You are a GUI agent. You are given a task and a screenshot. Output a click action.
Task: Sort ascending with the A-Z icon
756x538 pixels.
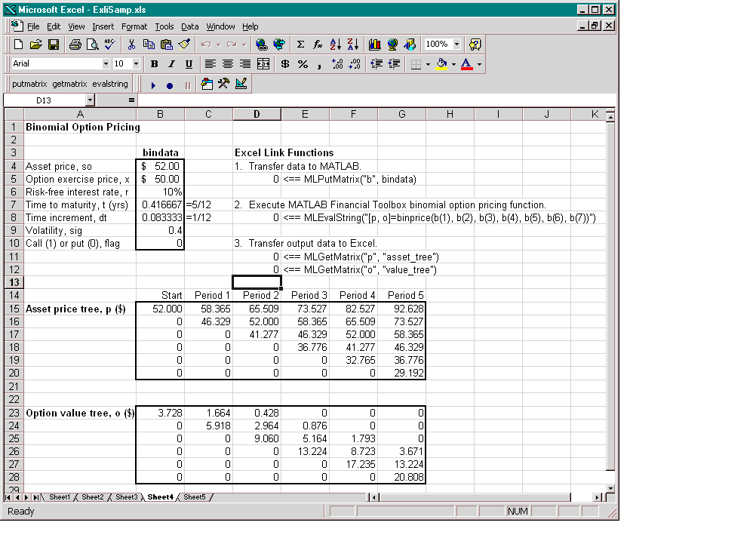tap(336, 45)
